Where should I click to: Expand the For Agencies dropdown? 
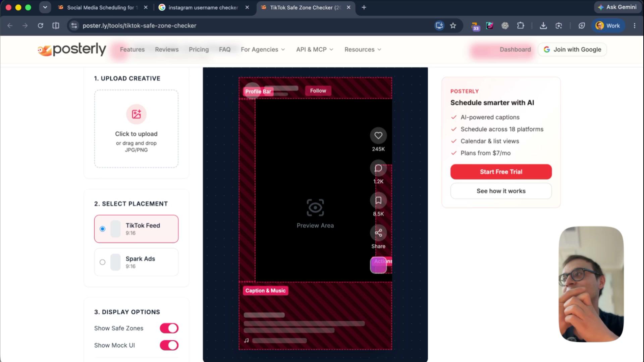tap(263, 49)
